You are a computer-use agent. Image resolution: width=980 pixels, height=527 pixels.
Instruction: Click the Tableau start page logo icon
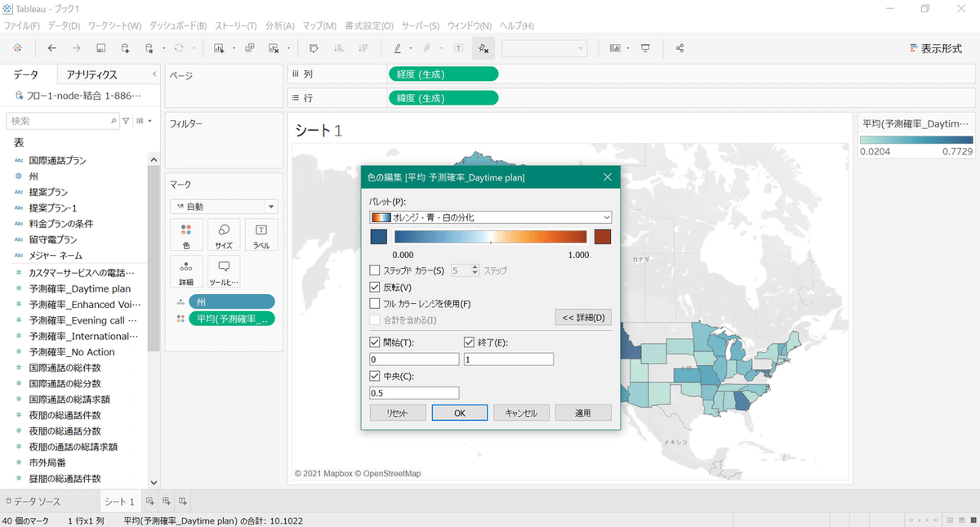point(18,48)
